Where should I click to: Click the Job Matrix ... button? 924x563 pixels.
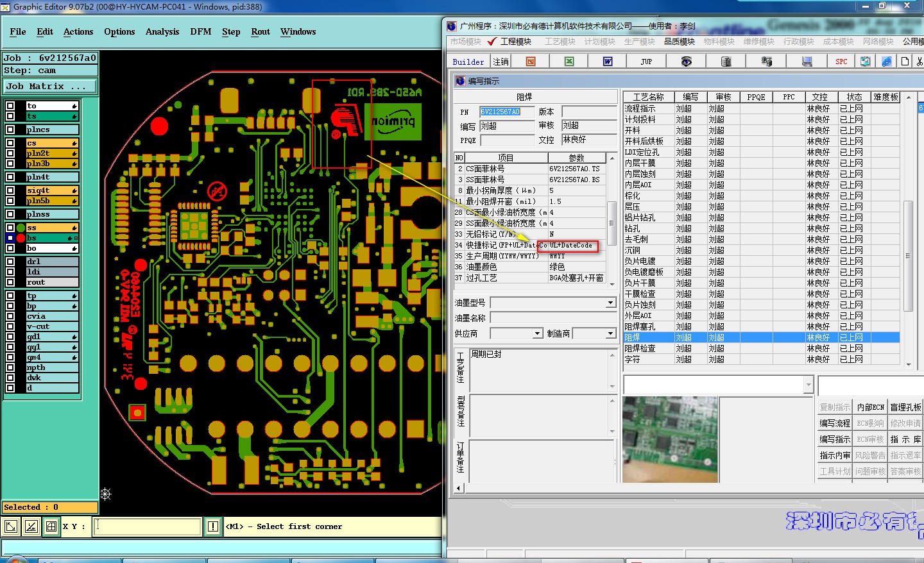click(50, 86)
